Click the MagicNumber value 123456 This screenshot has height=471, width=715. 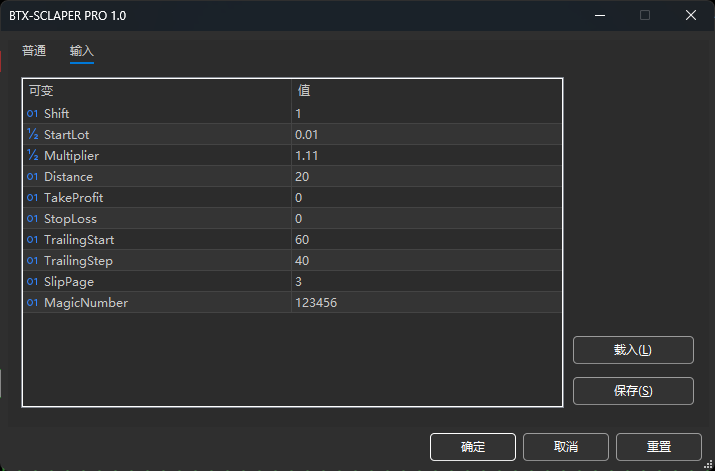425,303
